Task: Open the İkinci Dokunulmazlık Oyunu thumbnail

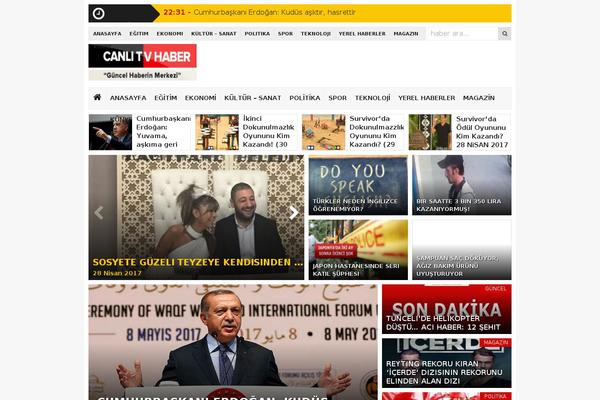Action: click(x=217, y=132)
